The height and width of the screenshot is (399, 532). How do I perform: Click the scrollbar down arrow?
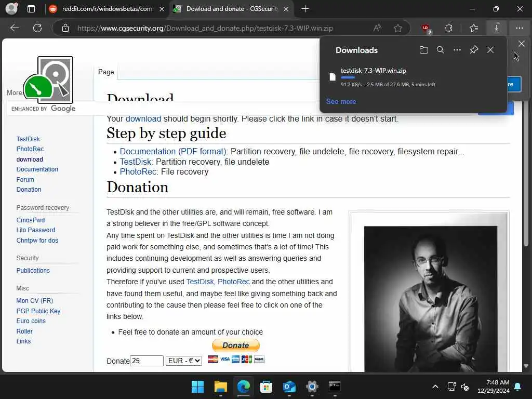pyautogui.click(x=526, y=366)
